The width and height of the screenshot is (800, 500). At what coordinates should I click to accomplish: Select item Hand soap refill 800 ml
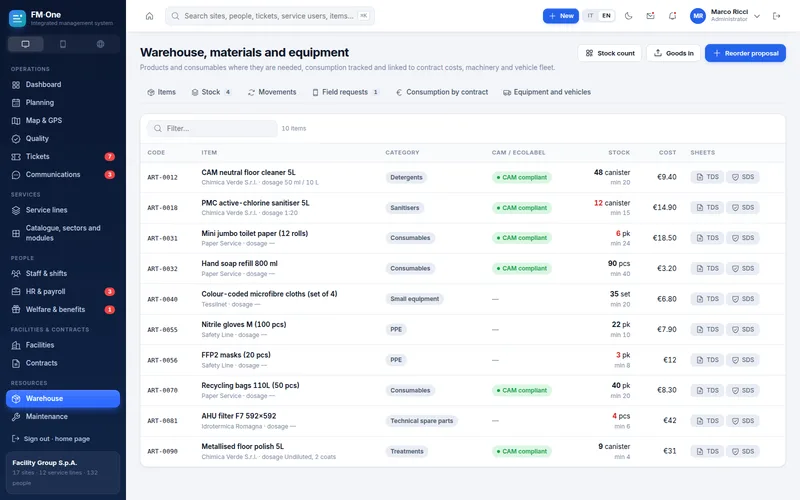click(239, 264)
